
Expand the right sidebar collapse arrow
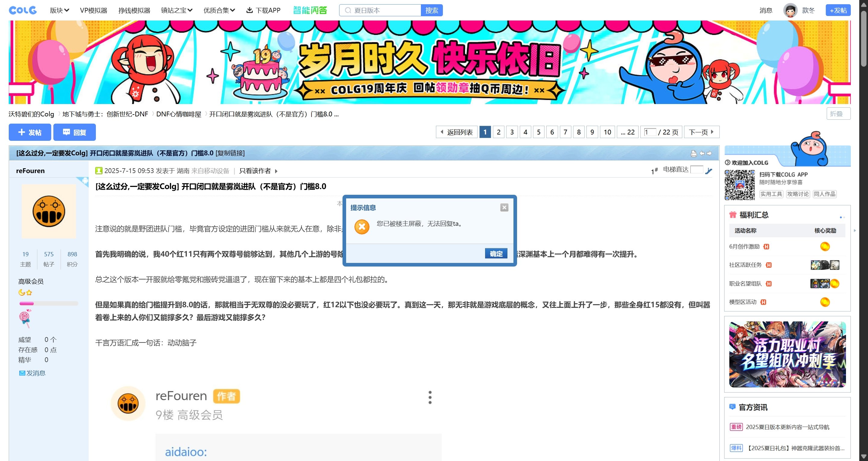855,230
